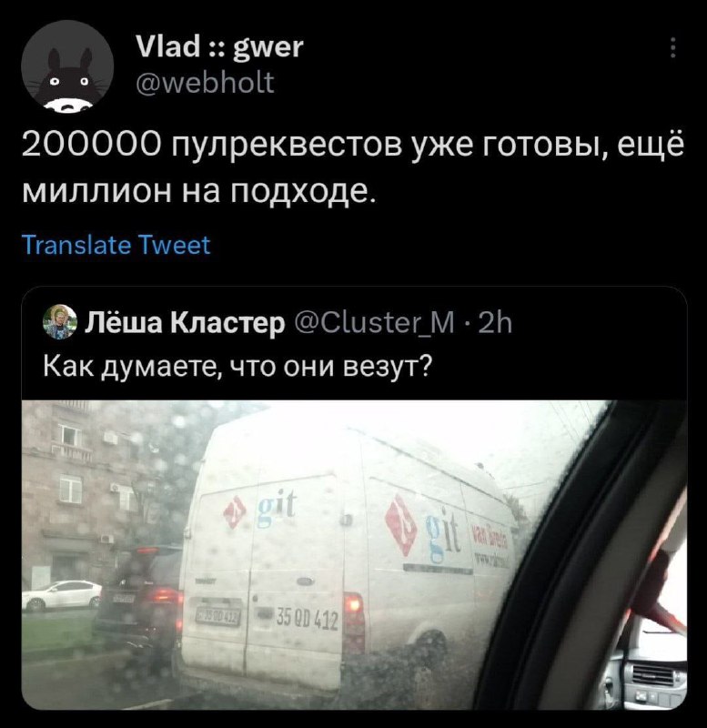This screenshot has height=728, width=707.
Task: Open the quoted van photo
Action: click(354, 555)
